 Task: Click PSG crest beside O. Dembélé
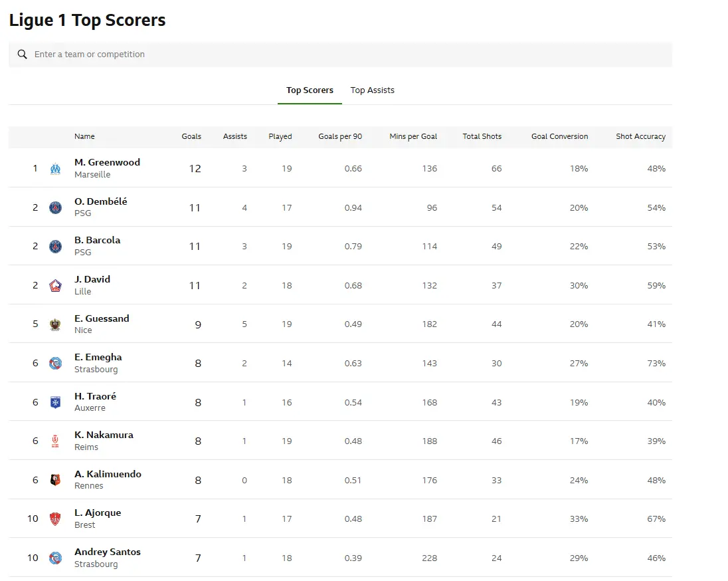(55, 207)
